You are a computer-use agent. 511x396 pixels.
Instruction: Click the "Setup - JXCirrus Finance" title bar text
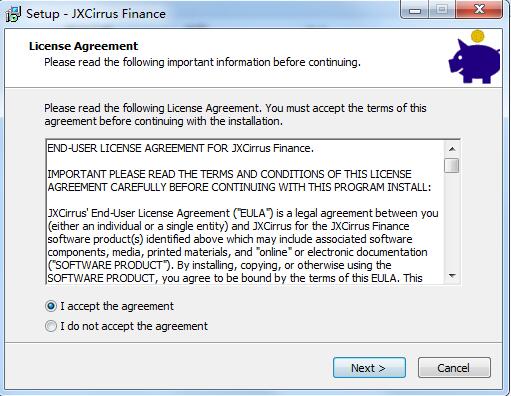(x=96, y=14)
